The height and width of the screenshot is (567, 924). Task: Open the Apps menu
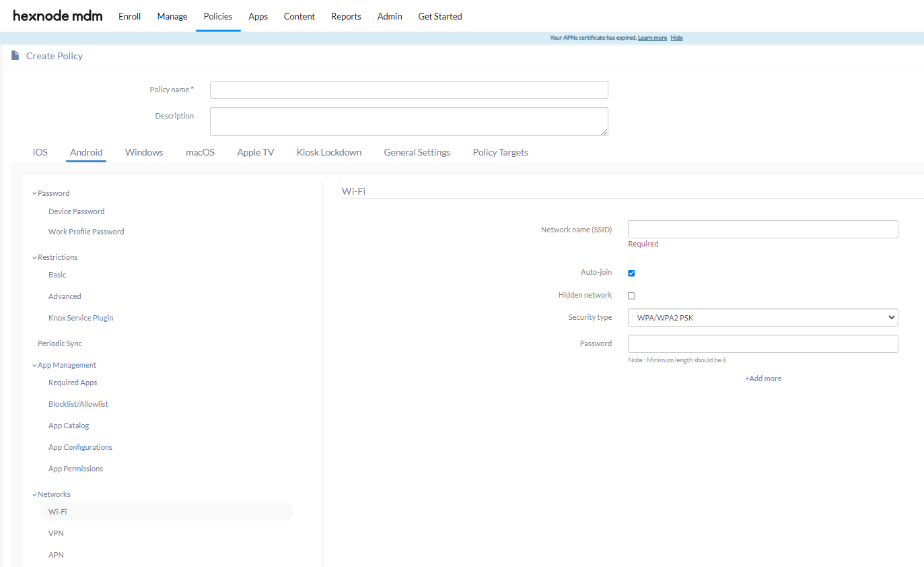pos(258,16)
